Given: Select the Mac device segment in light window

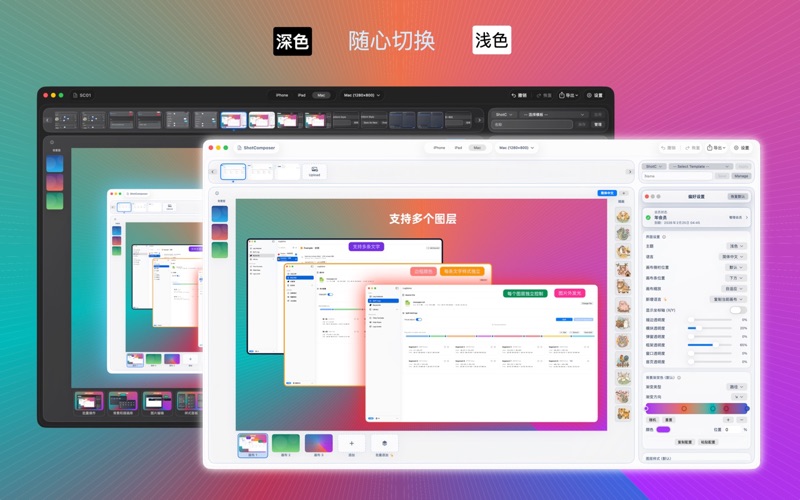Looking at the screenshot, I should pyautogui.click(x=477, y=147).
